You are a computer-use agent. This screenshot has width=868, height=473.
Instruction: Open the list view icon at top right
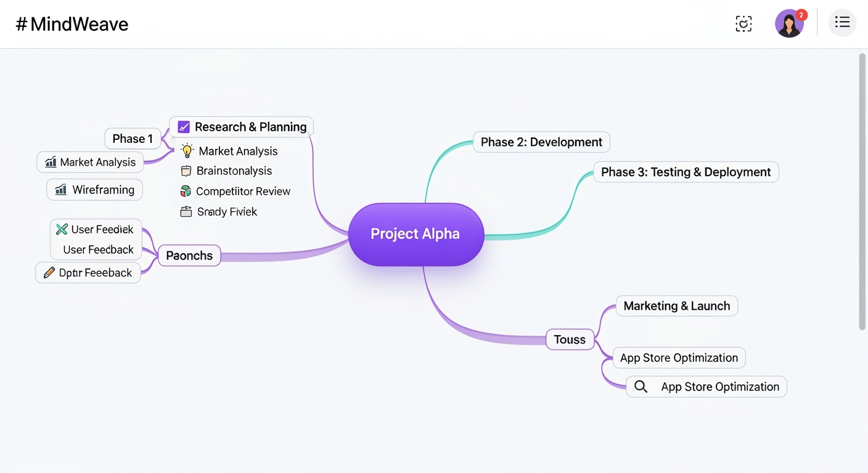842,22
